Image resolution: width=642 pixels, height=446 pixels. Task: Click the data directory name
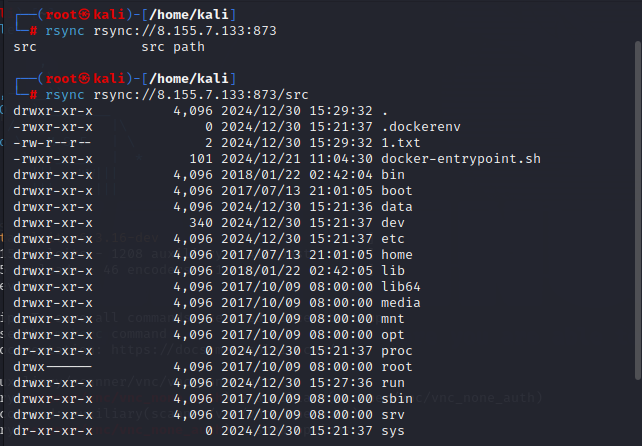tap(397, 207)
